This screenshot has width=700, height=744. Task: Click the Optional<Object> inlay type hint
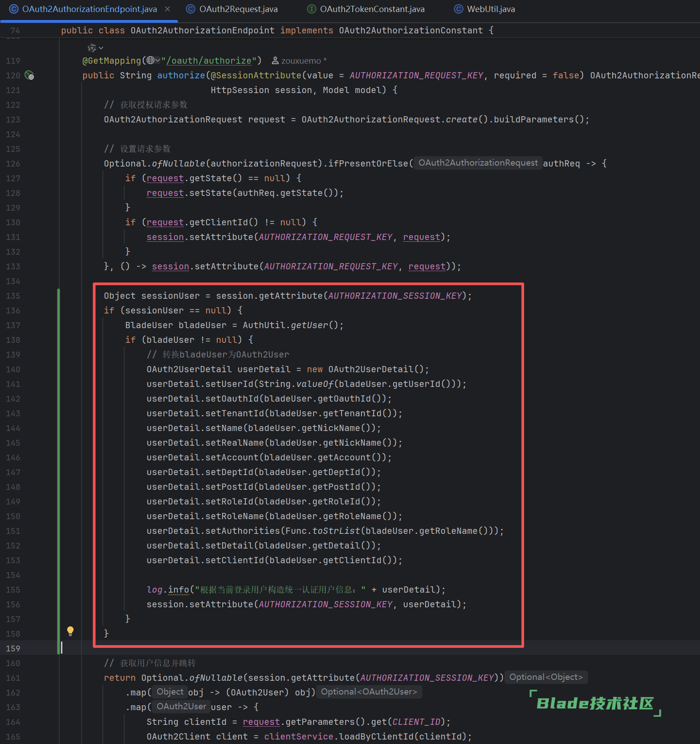(x=545, y=677)
